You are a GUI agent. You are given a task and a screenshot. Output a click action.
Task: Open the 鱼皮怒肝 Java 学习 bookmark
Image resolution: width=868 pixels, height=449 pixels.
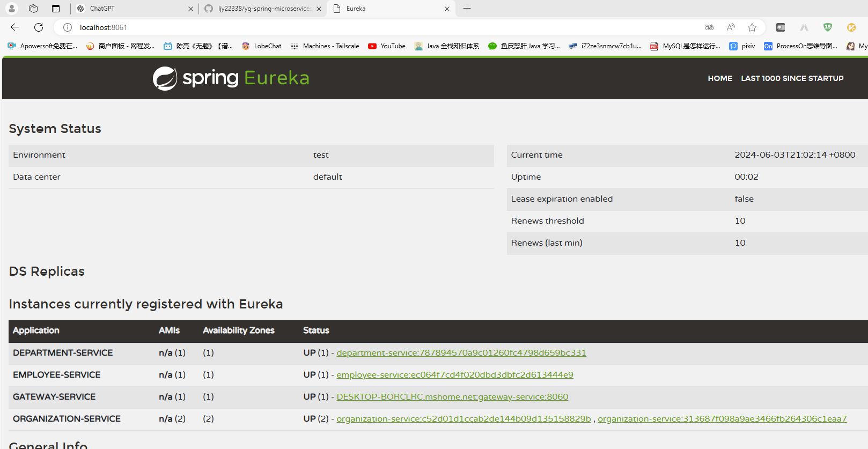coord(524,46)
